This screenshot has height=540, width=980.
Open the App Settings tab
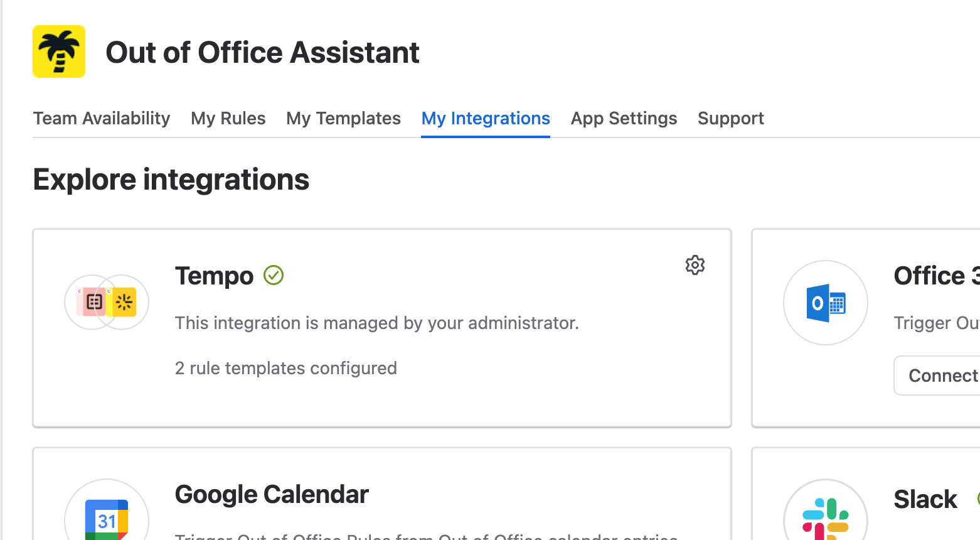[624, 118]
